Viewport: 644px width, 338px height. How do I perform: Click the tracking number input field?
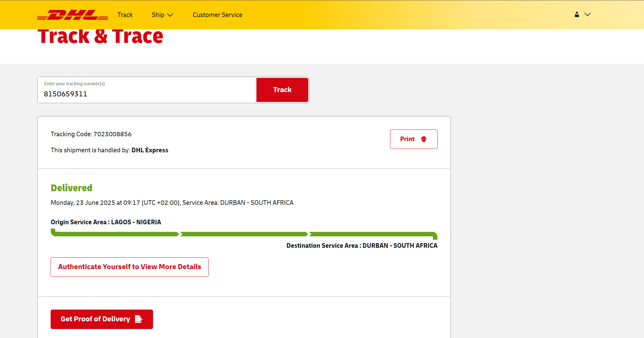coord(147,90)
